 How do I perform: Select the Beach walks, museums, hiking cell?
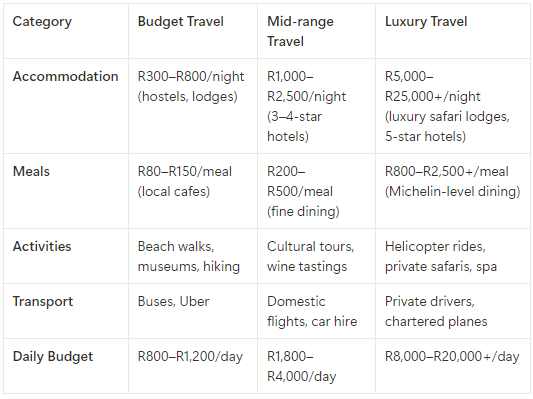193,256
